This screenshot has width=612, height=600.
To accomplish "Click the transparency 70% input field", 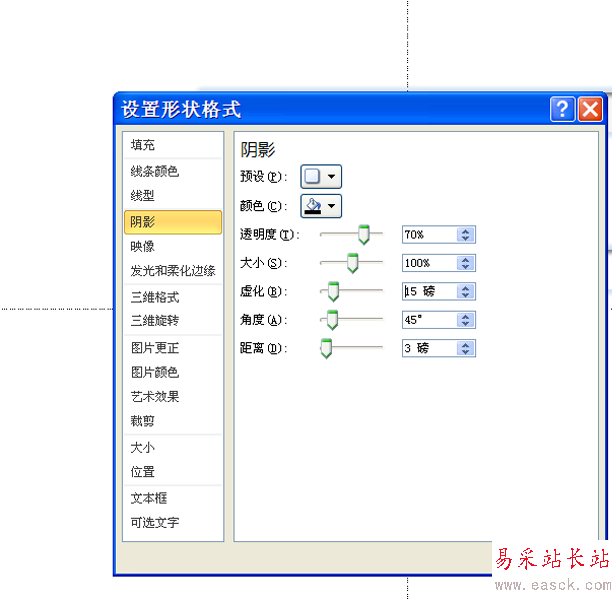I will coord(429,235).
